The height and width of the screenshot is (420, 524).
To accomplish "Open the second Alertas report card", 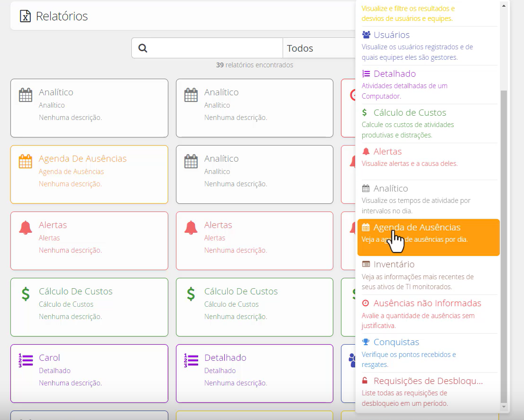I will click(x=255, y=241).
